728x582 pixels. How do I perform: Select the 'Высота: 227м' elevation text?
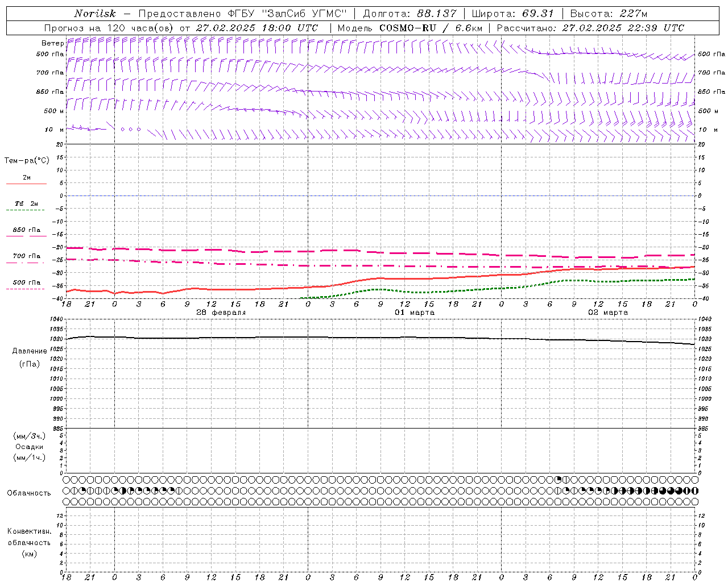pyautogui.click(x=609, y=14)
